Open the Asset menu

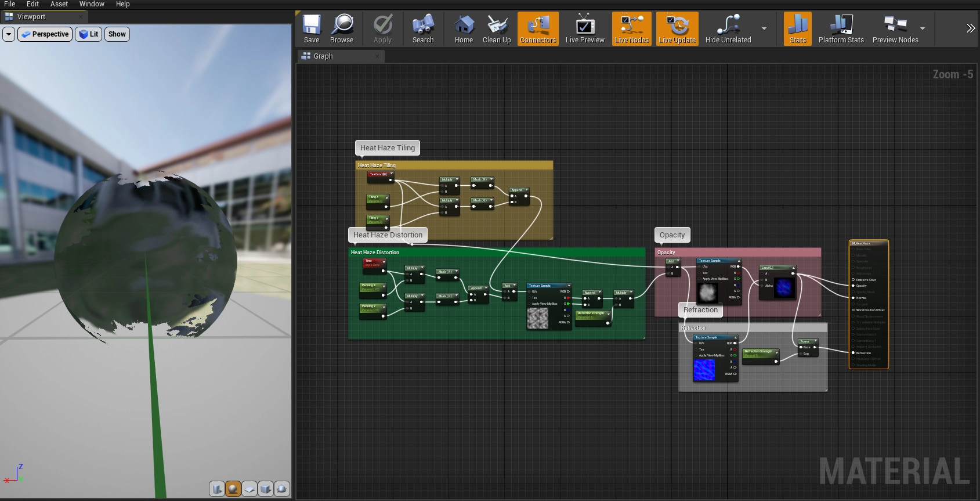coord(59,4)
